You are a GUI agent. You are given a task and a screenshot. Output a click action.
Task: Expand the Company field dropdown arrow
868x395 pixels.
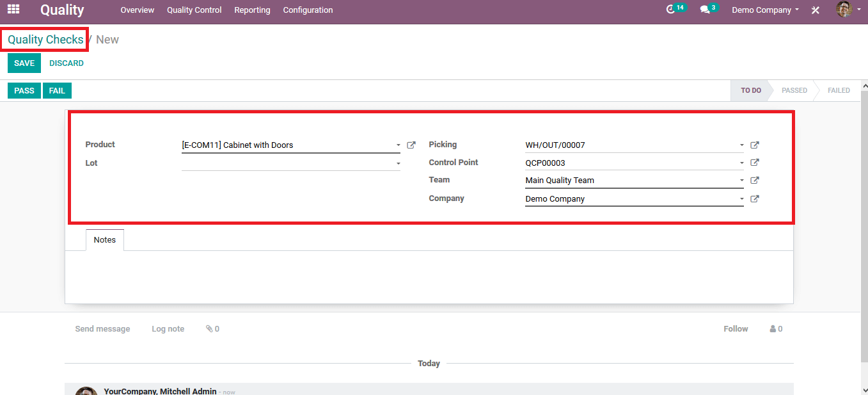[x=742, y=199]
